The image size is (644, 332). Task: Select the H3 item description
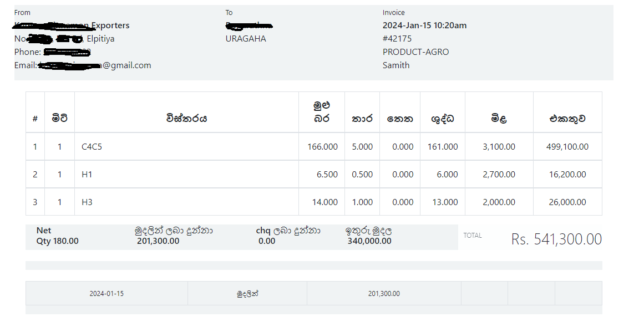pos(87,202)
